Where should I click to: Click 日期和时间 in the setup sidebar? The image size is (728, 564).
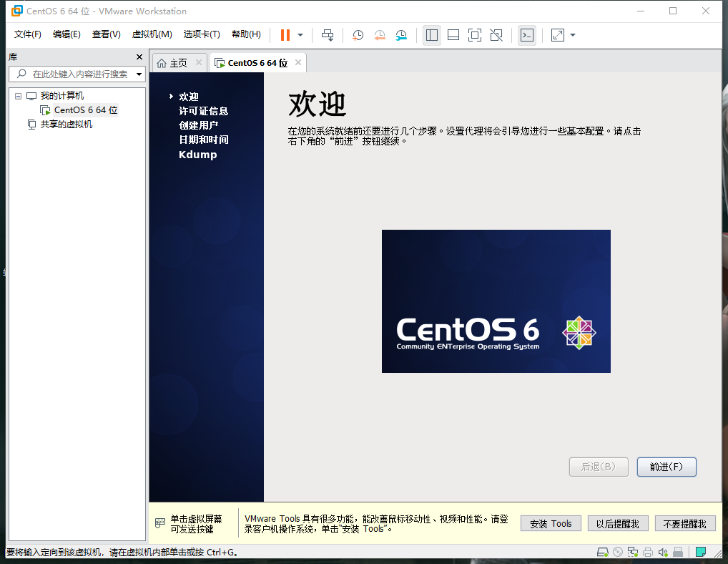(203, 140)
